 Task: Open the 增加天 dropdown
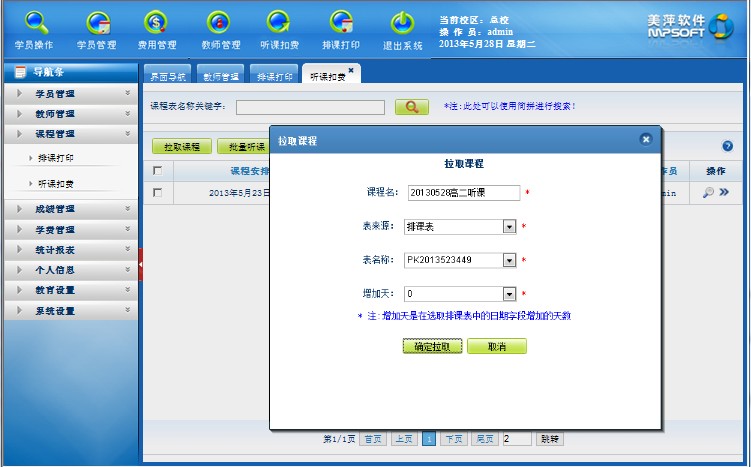point(509,294)
